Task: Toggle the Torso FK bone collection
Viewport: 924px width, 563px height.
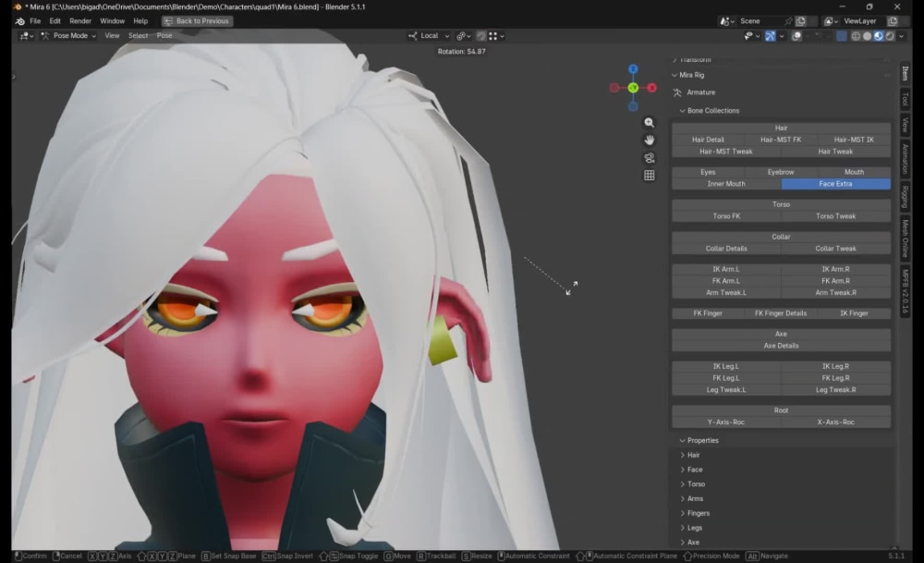Action: tap(726, 216)
